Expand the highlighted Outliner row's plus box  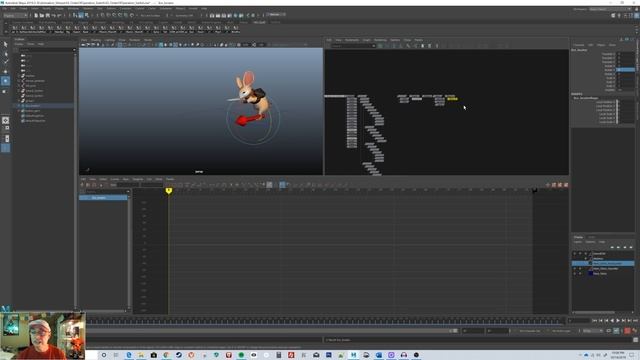pyautogui.click(x=18, y=106)
